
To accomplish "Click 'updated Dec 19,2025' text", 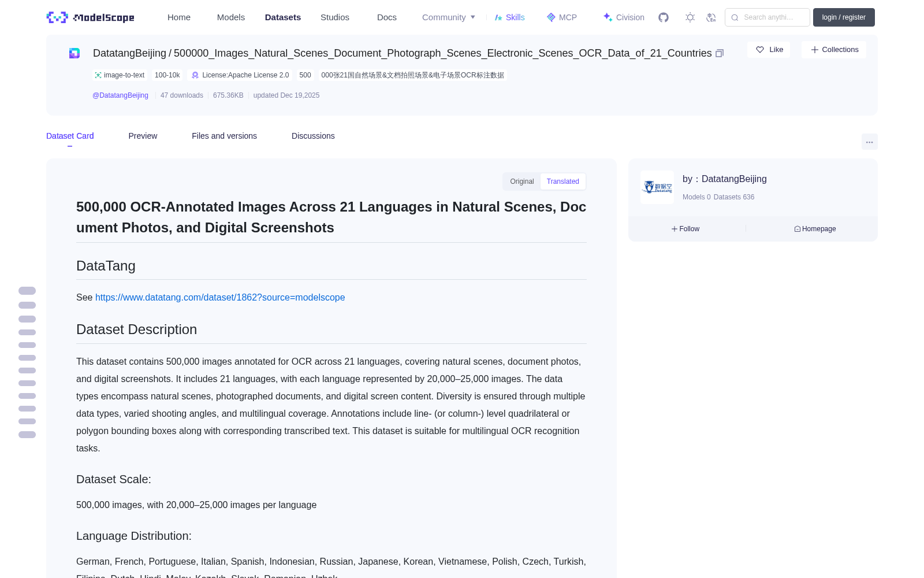I will click(286, 95).
